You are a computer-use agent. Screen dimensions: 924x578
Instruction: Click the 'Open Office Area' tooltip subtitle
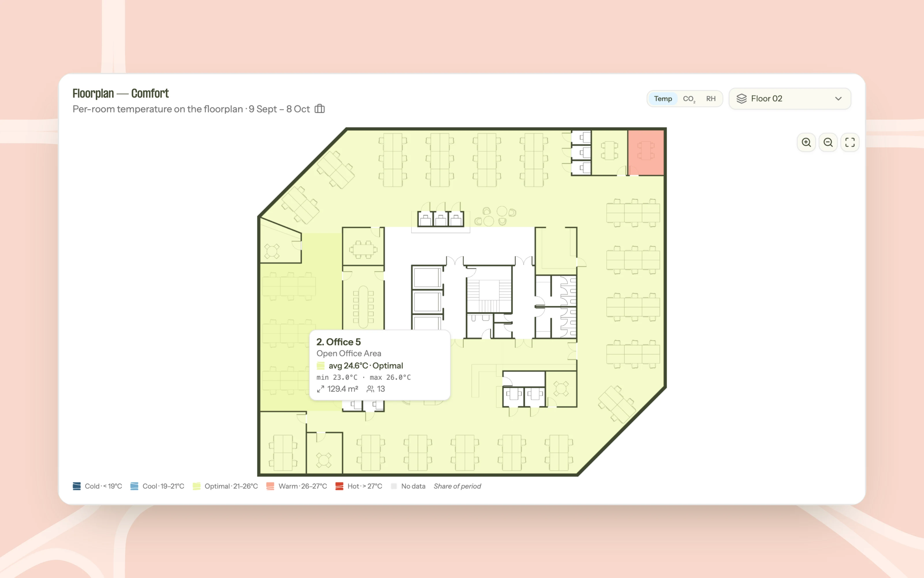pyautogui.click(x=349, y=353)
